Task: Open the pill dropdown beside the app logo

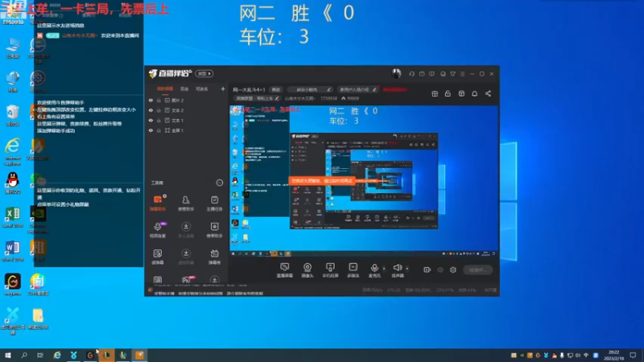Action: pyautogui.click(x=204, y=74)
